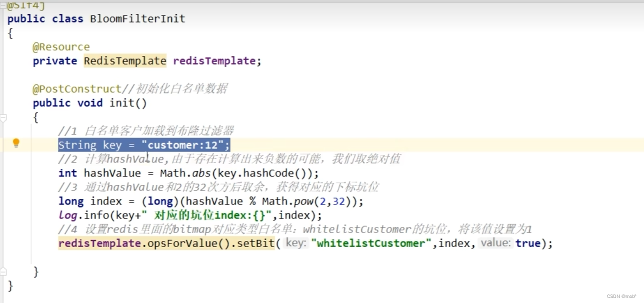644x303 pixels.
Task: Click the 'void' keyword
Action: pyautogui.click(x=90, y=103)
